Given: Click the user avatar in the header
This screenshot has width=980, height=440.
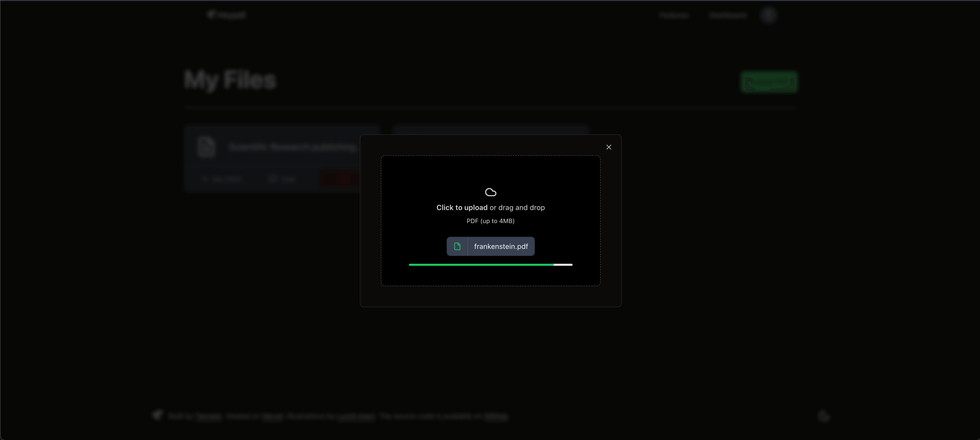Looking at the screenshot, I should 768,15.
